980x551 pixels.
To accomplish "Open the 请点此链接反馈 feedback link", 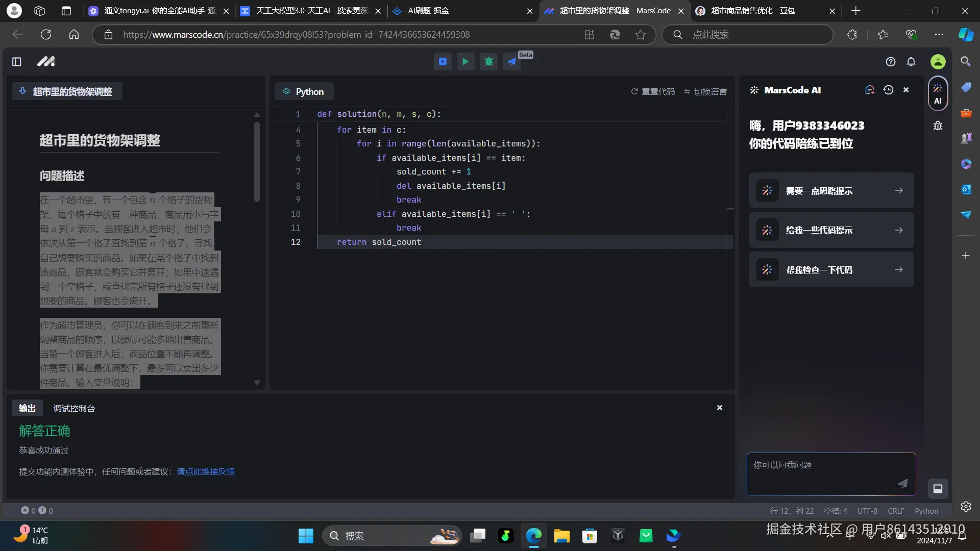I will click(206, 471).
